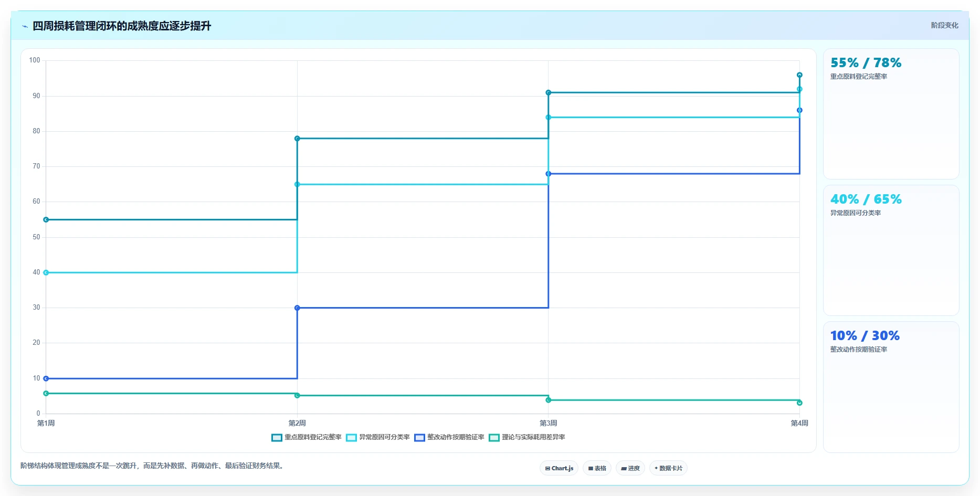Click the header icon beside 四周损耗管理闭环 title

pyautogui.click(x=25, y=26)
